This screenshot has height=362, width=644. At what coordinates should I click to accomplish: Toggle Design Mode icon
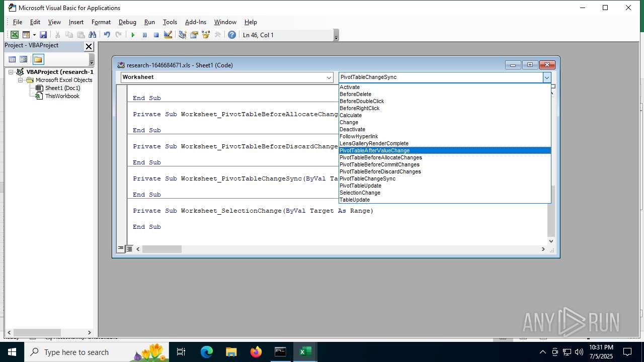click(168, 35)
